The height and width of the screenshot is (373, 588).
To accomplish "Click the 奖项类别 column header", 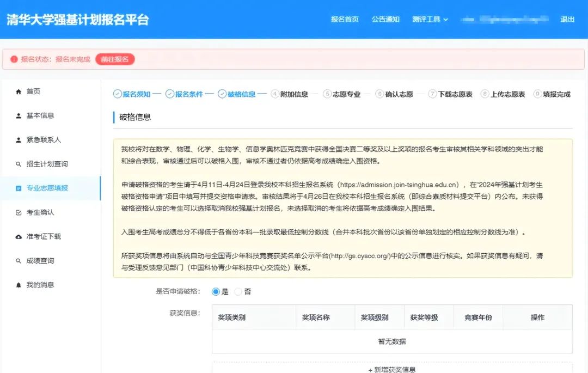I will click(232, 317).
